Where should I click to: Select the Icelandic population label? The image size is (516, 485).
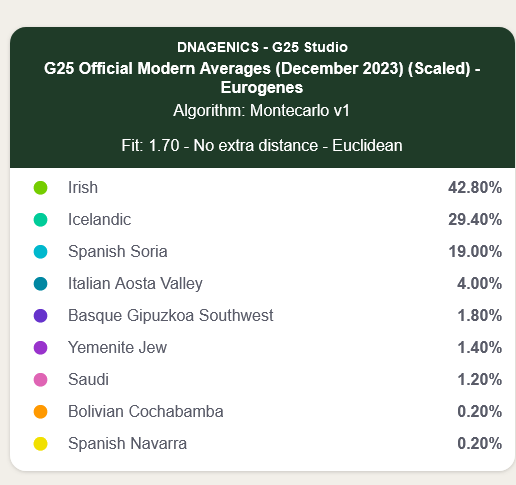(99, 219)
